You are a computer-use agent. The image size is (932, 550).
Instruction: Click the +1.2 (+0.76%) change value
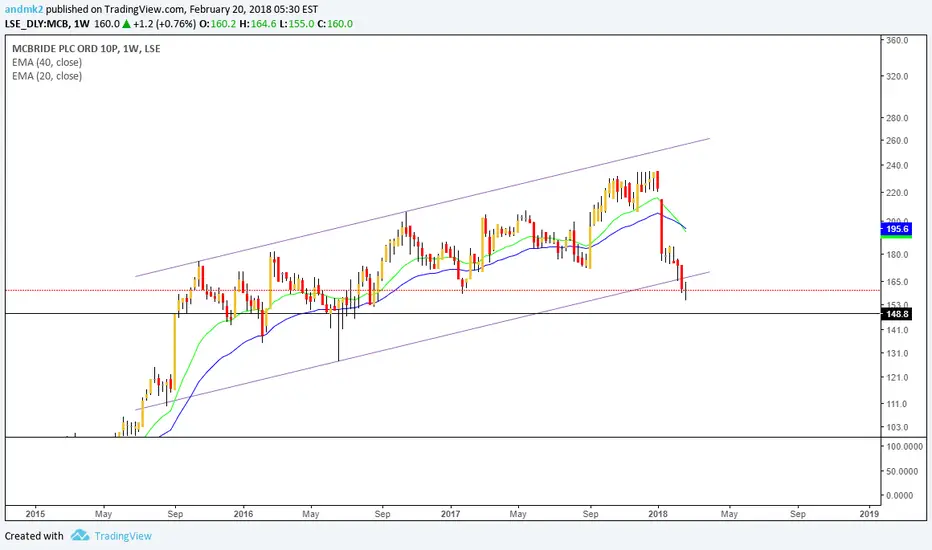164,24
